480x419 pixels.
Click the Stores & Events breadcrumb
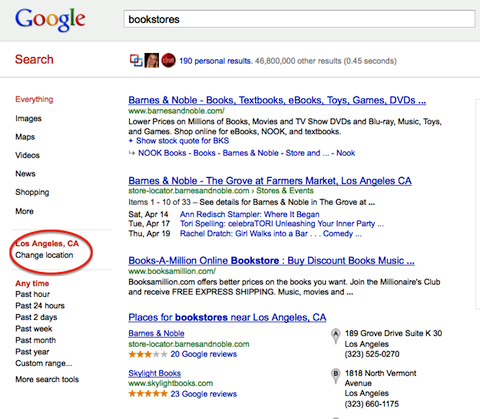point(285,191)
